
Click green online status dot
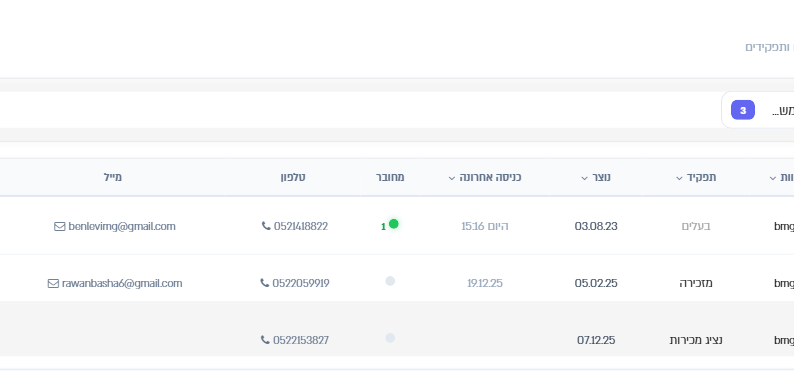point(393,224)
